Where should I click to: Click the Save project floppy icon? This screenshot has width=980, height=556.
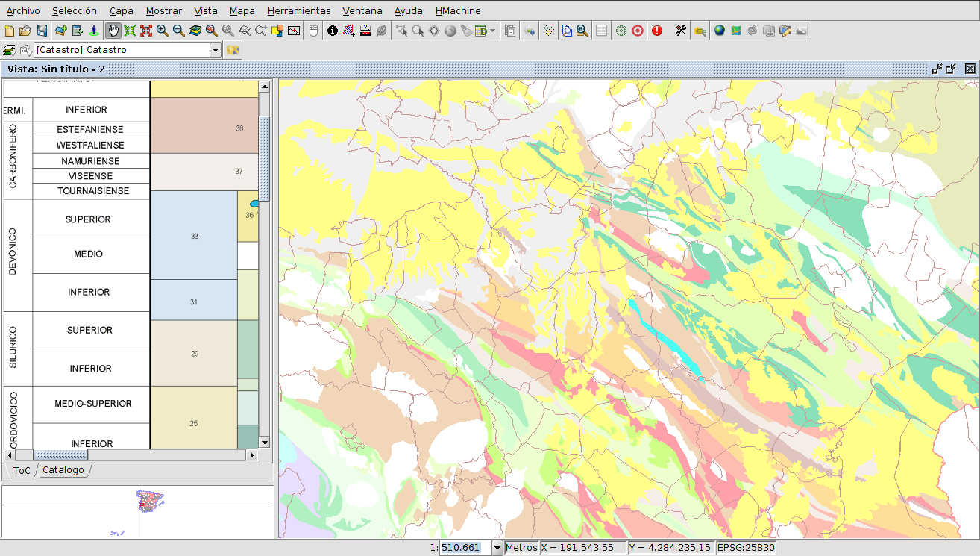pyautogui.click(x=42, y=31)
